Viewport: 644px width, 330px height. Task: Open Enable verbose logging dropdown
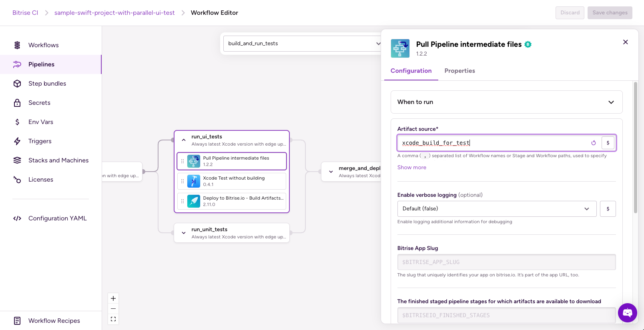click(x=497, y=209)
